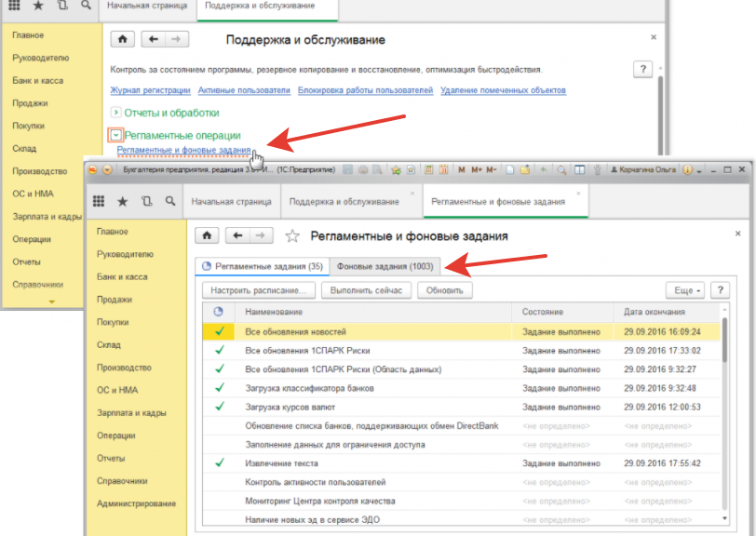Click ? help button on Поддержка и обслуживание page

click(642, 69)
